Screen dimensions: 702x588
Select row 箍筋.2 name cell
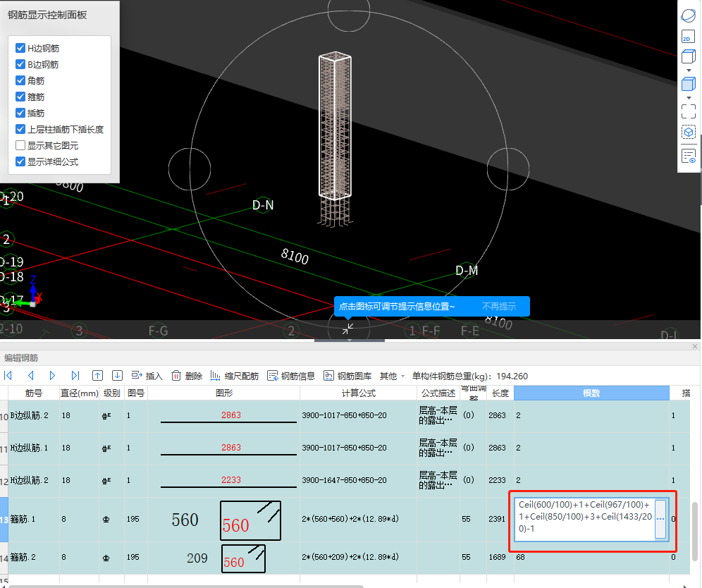[x=34, y=558]
